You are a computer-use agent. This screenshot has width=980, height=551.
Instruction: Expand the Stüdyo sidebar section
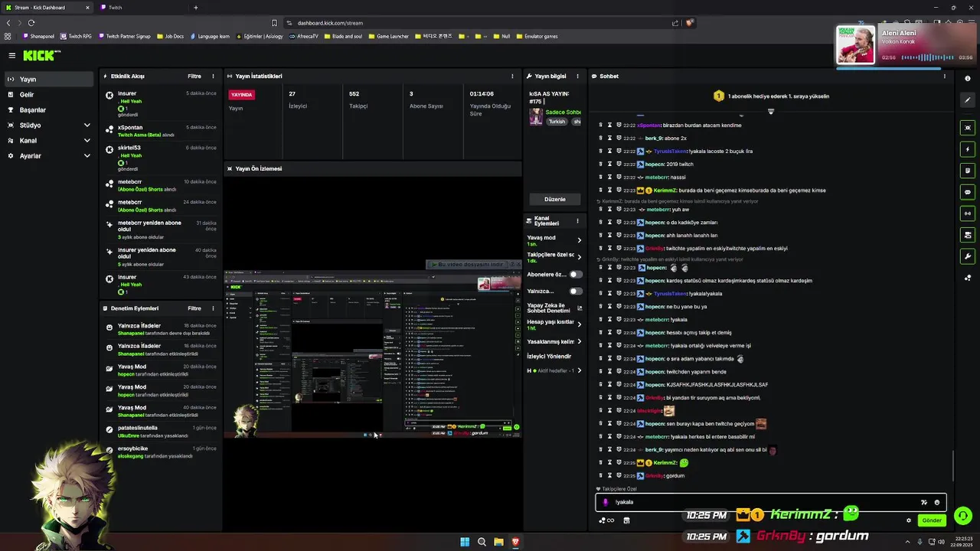click(49, 125)
